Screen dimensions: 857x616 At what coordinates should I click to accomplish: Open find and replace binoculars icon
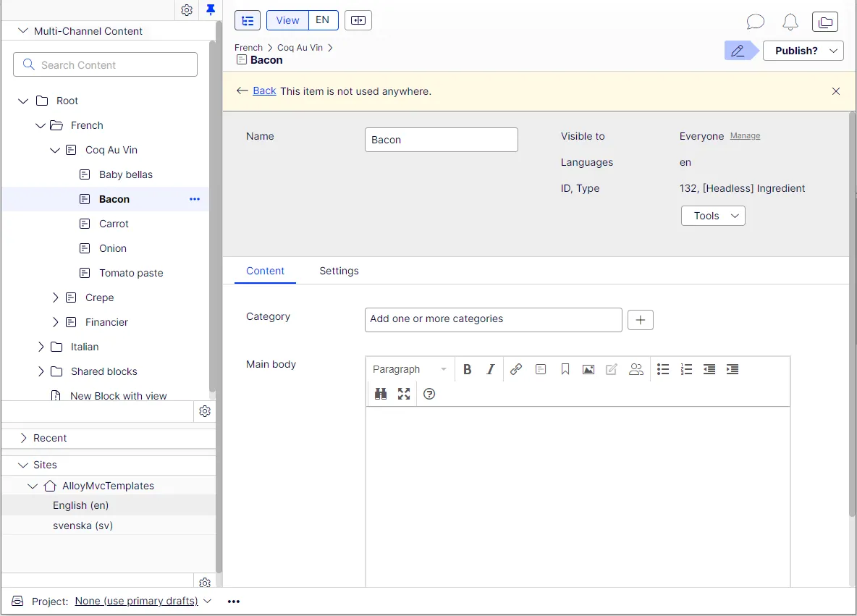[381, 394]
